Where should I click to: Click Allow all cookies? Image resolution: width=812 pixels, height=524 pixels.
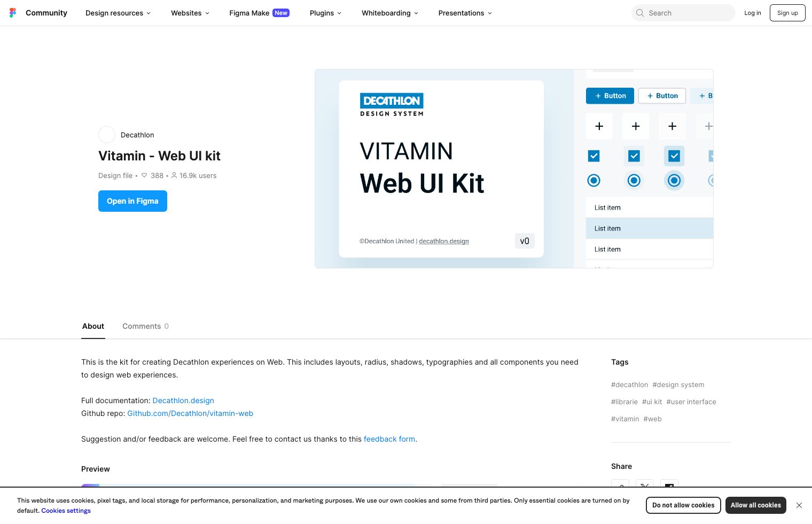click(756, 505)
